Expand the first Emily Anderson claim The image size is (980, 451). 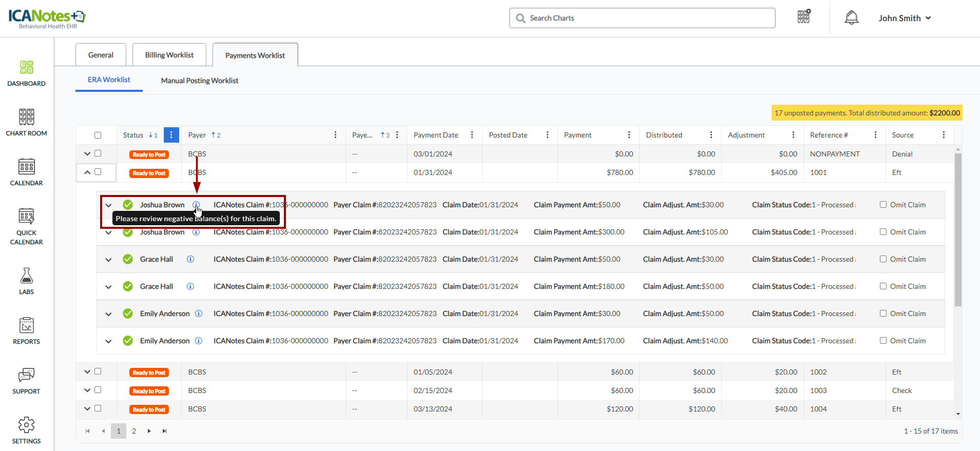108,314
